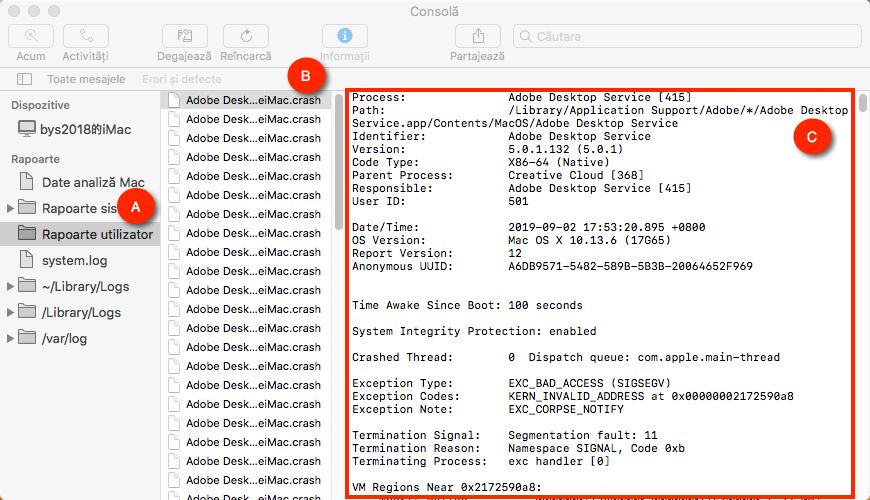870x500 pixels.
Task: Click the Anonymous UUID value
Action: [x=630, y=266]
